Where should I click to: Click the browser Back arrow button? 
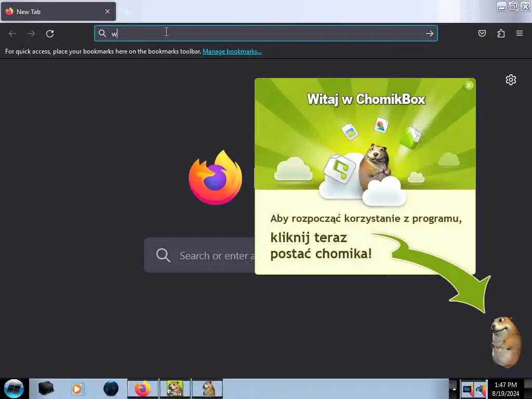coord(12,34)
